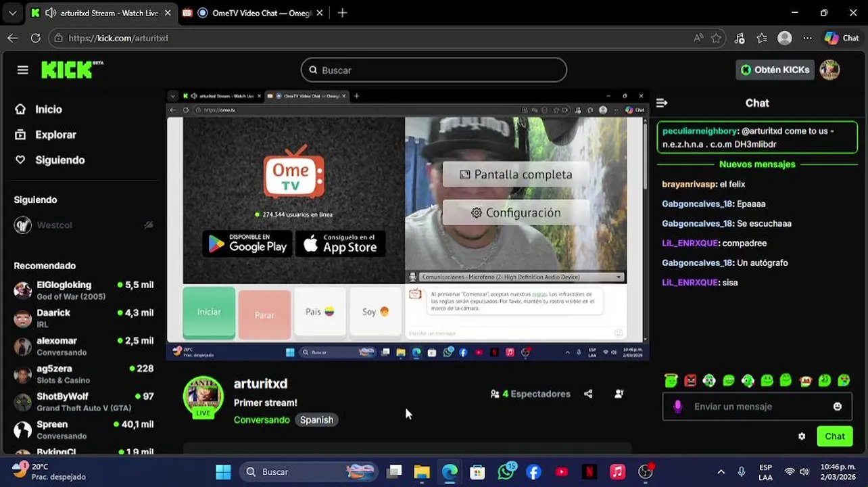
Task: Add page to favorites star
Action: pyautogui.click(x=717, y=38)
